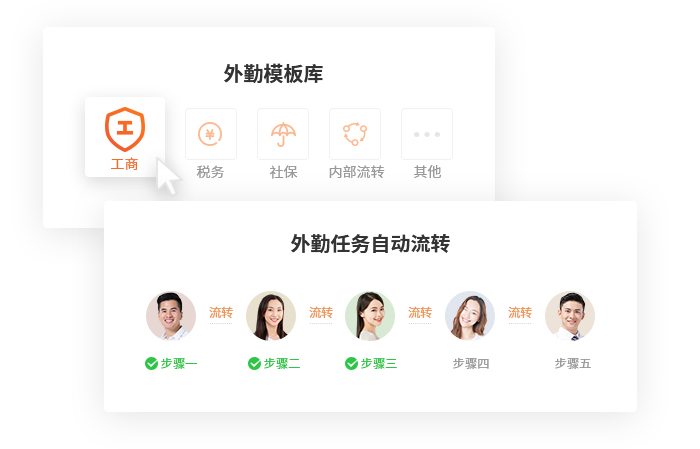This screenshot has width=700, height=449.
Task: Click 流转 link between steps four and five
Action: (x=520, y=312)
